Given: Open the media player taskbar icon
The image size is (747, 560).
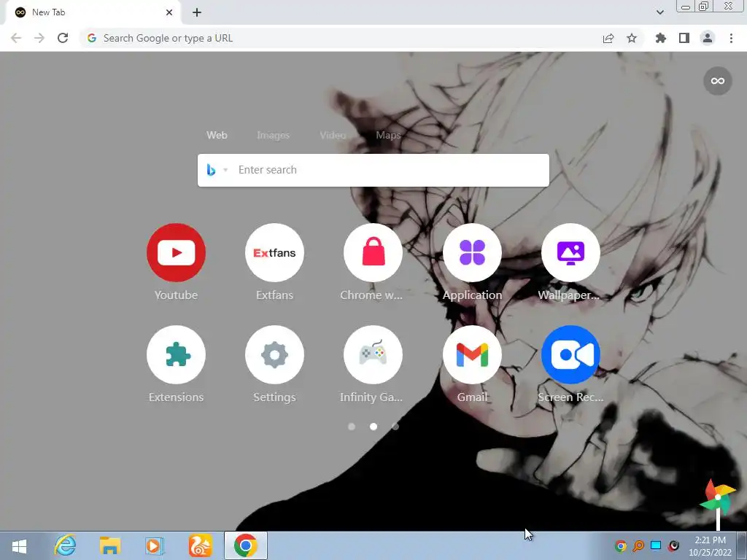Looking at the screenshot, I should (155, 545).
